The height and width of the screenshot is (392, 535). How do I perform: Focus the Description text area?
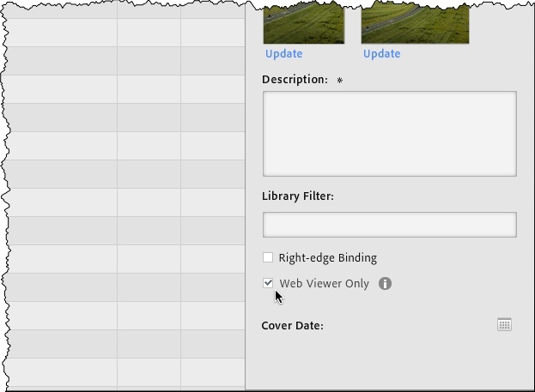pos(390,134)
